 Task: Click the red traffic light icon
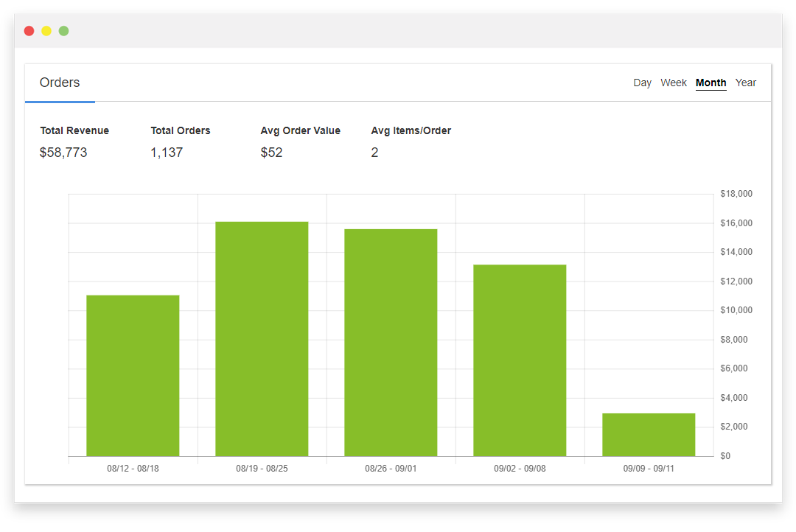tap(28, 31)
